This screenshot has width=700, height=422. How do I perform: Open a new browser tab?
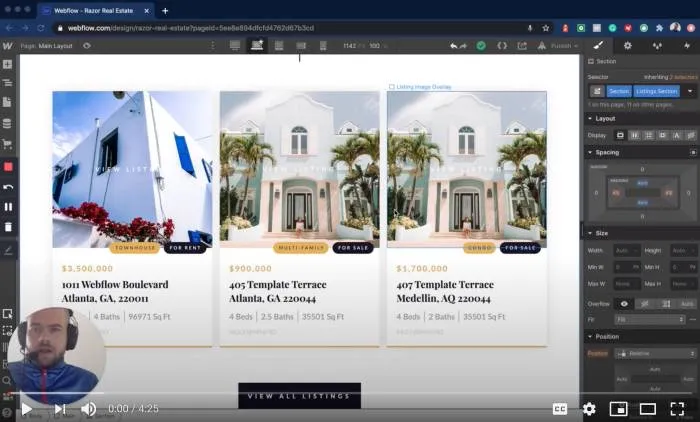point(165,10)
